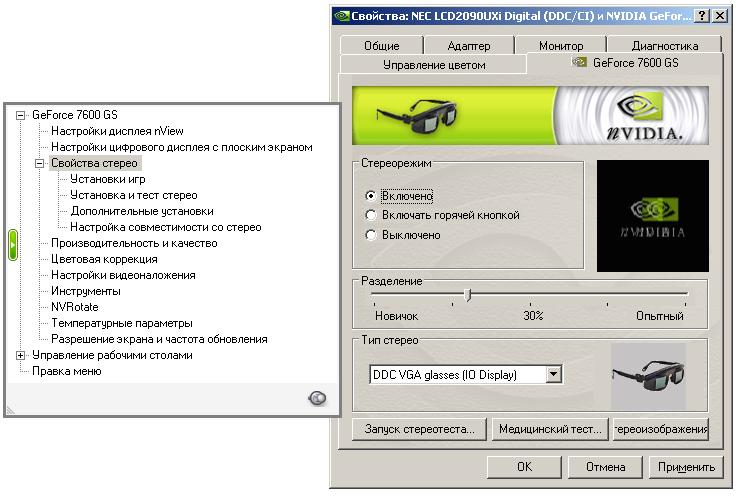Open Настройка совместимости со стерео item
Viewport: 740px width, 496px height.
(x=166, y=227)
